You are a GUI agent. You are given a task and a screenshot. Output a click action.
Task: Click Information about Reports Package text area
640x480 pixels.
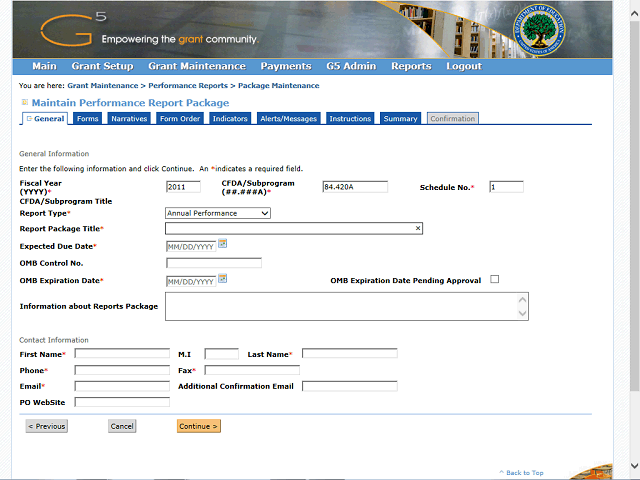347,307
